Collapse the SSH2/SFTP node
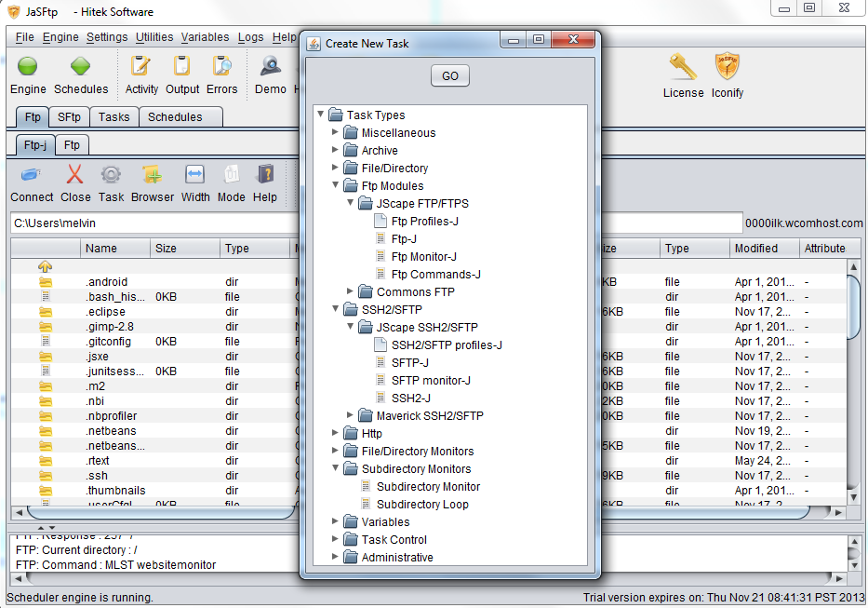Viewport: 868px width, 608px height. click(x=336, y=309)
